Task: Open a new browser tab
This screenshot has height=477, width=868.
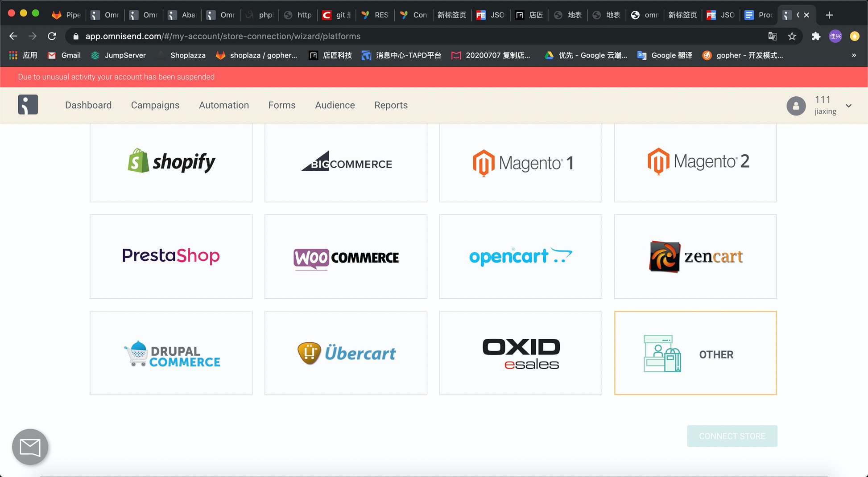Action: pyautogui.click(x=829, y=15)
